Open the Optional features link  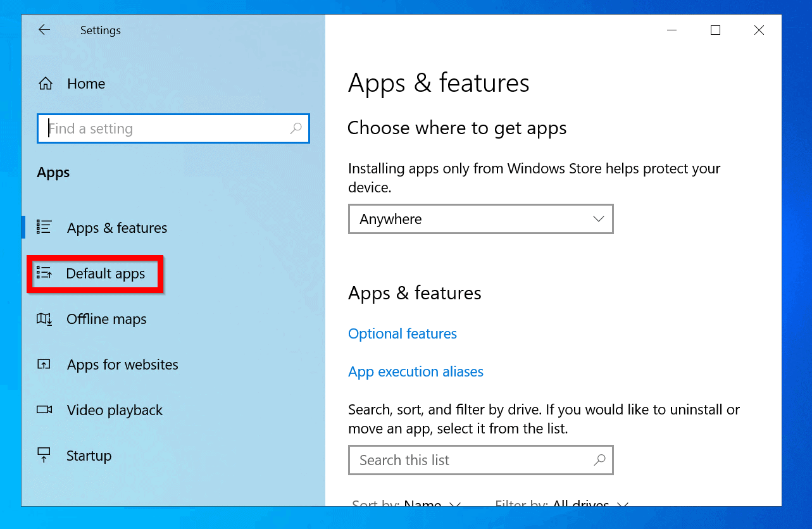(402, 333)
